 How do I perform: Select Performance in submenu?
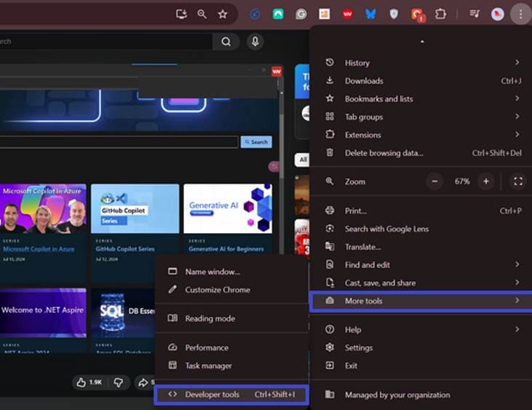click(232, 347)
